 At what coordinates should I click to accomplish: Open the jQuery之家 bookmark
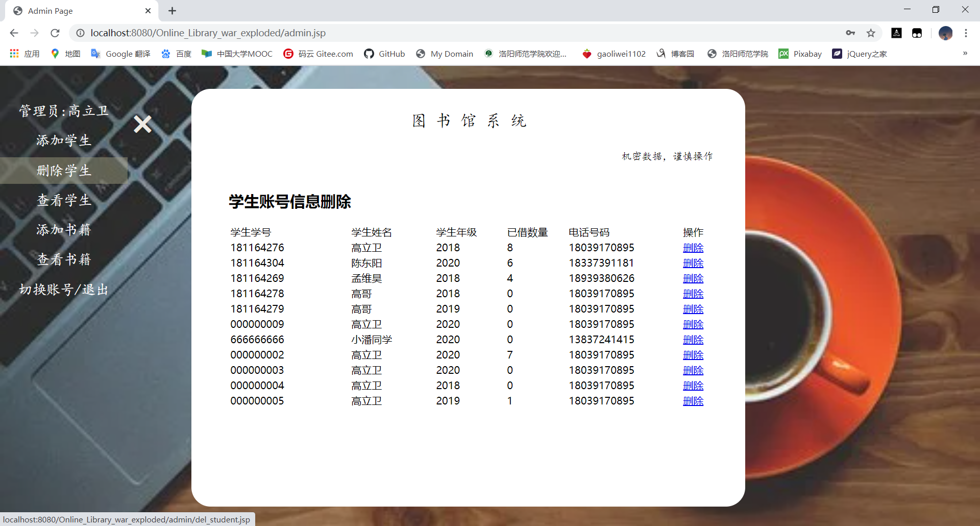click(x=860, y=54)
